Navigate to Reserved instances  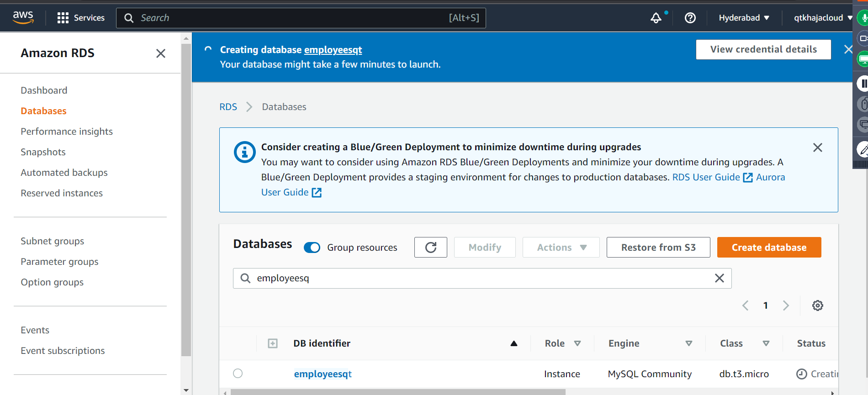(x=62, y=193)
